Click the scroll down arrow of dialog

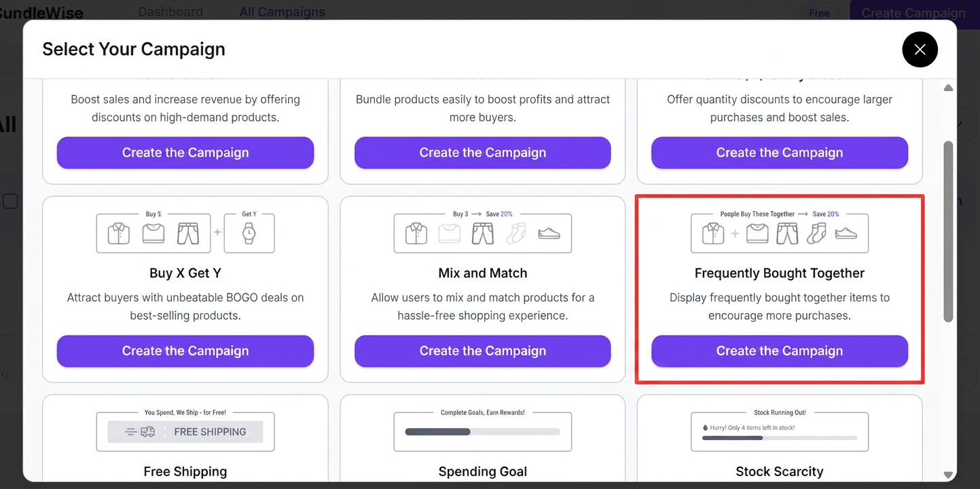click(948, 475)
